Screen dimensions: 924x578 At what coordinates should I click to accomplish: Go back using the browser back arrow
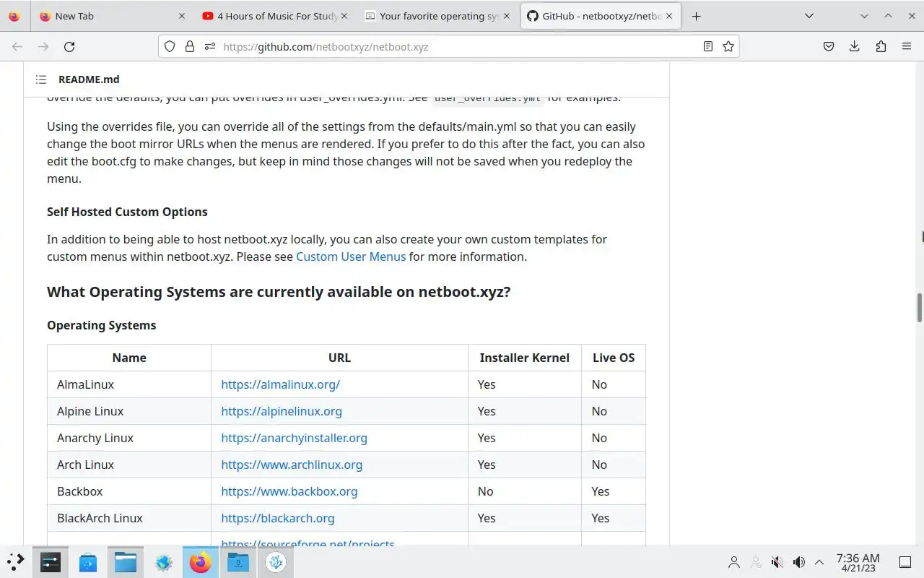click(x=17, y=46)
